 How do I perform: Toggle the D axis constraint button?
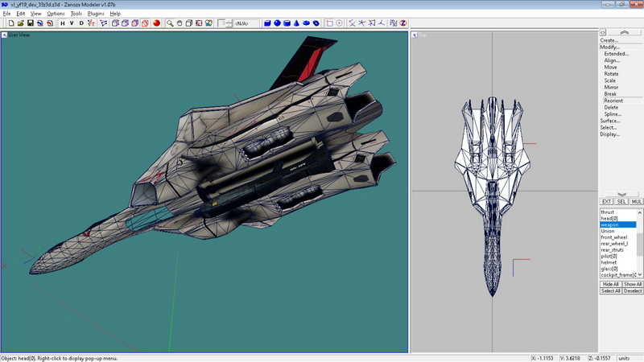(x=81, y=23)
